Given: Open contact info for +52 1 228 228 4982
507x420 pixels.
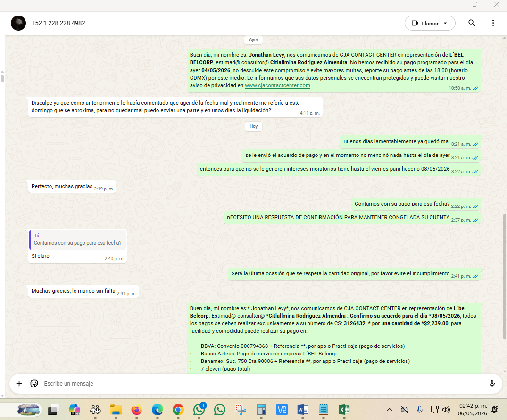Looking at the screenshot, I should (x=58, y=23).
